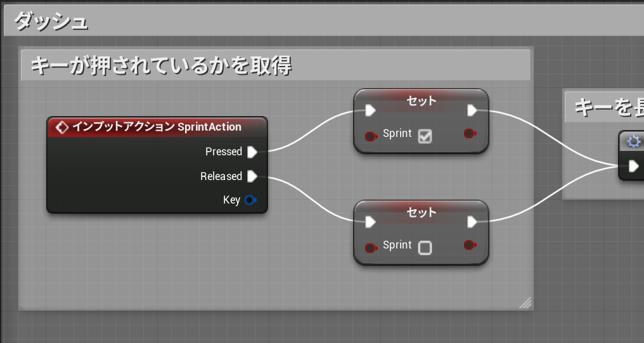Select the インプットアクション SprintAction node title
Viewport: 644px width, 343px height.
(x=157, y=127)
